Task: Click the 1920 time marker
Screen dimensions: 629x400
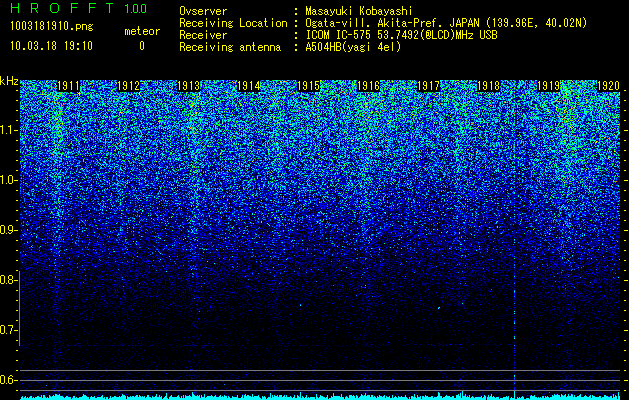Action: [609, 86]
